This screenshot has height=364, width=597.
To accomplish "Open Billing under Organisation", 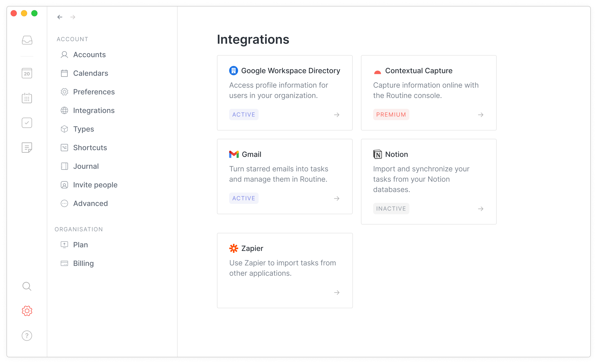I will coord(83,264).
